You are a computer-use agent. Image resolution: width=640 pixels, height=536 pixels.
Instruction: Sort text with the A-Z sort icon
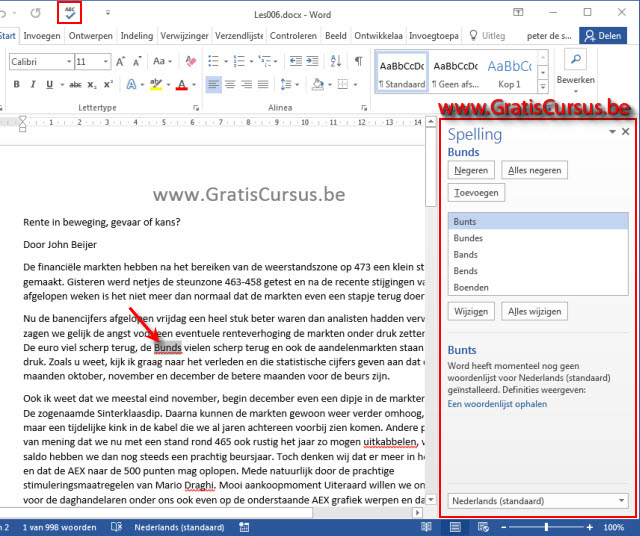pyautogui.click(x=336, y=62)
